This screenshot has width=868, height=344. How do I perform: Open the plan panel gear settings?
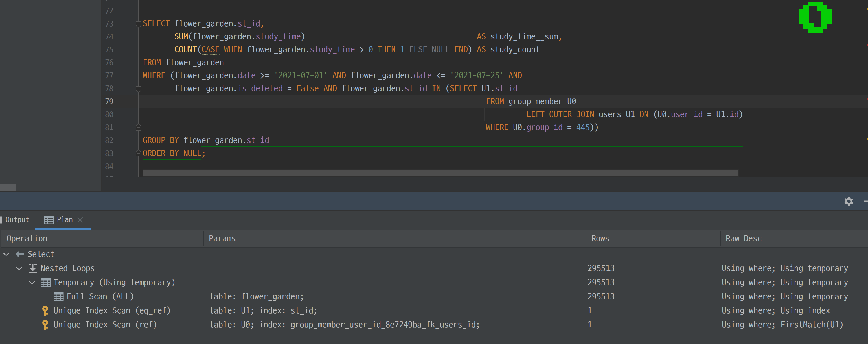849,201
